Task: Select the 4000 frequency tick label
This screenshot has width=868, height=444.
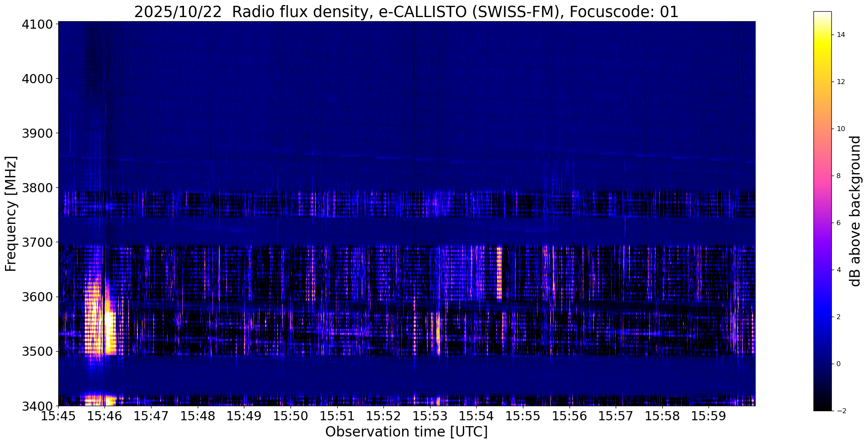Action: (37, 79)
